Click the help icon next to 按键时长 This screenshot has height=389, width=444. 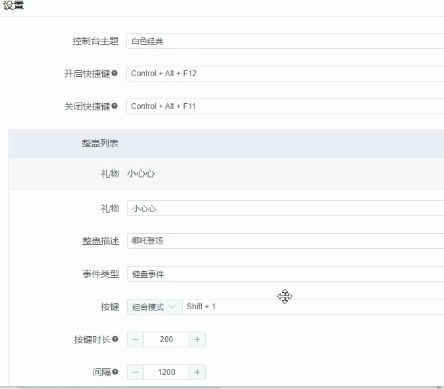[115, 339]
